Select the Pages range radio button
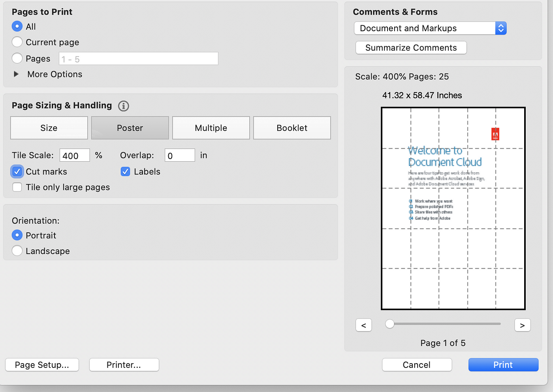 tap(17, 58)
